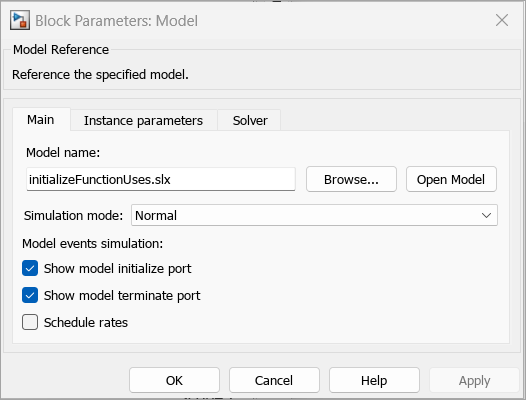Open the referenced model with Open Model
The width and height of the screenshot is (526, 400).
[x=451, y=180]
